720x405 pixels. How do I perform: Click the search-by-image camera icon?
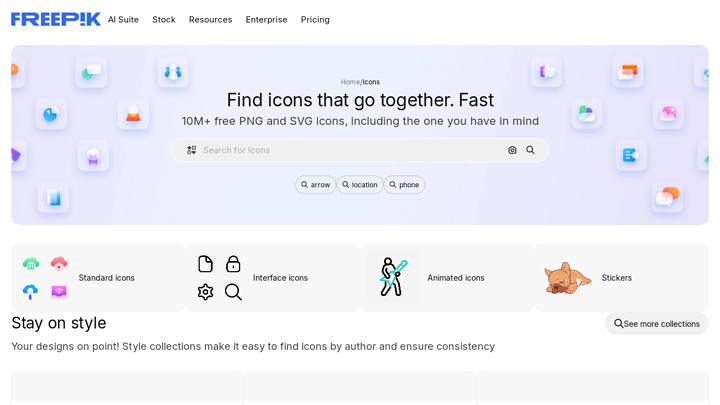click(512, 150)
